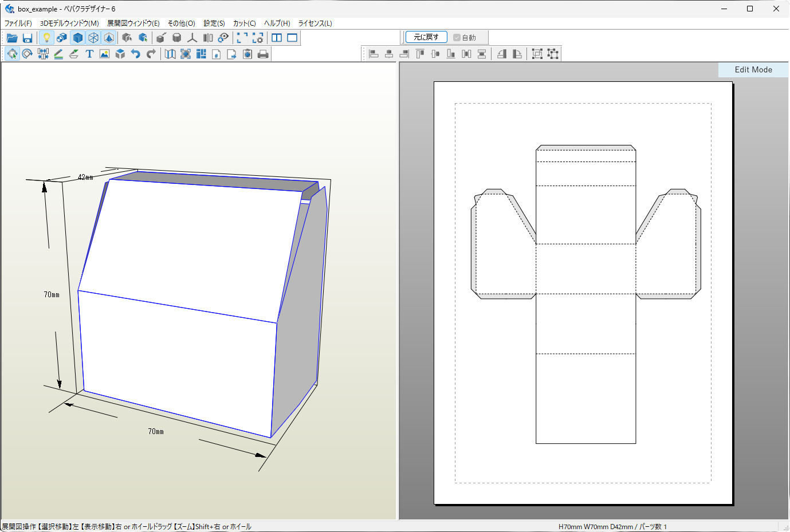
Task: Print the pattern with printer icon
Action: point(263,54)
